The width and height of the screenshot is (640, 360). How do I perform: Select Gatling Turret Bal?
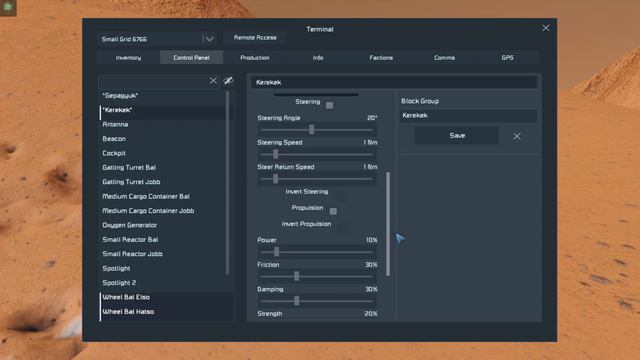point(162,167)
